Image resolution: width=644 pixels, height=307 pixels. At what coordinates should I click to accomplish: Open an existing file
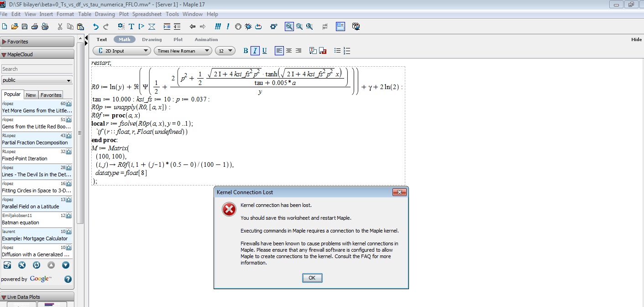pyautogui.click(x=15, y=26)
